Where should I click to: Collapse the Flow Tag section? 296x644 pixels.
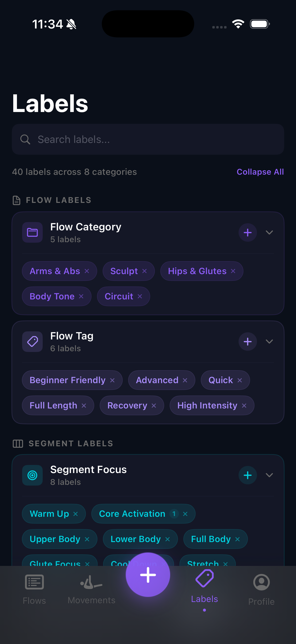[x=269, y=341]
